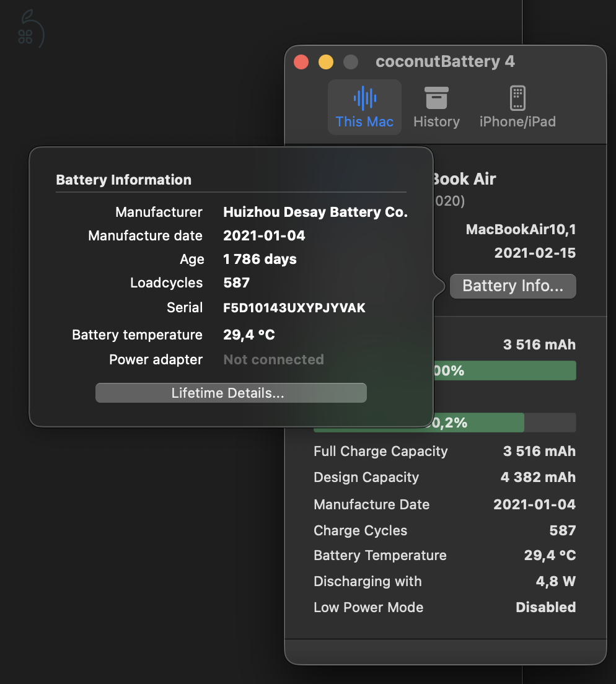The image size is (616, 684).
Task: Click the serial number F5D10143UXYPJYVAK
Action: (294, 307)
